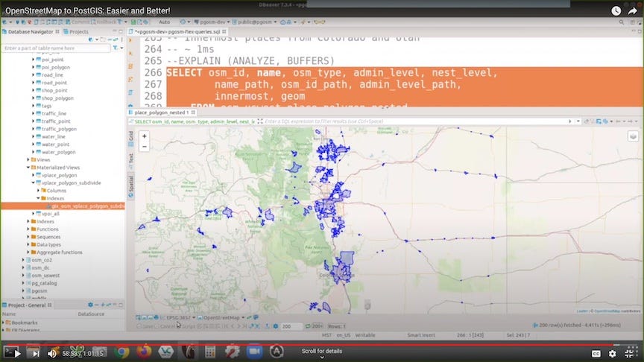The height and width of the screenshot is (362, 644).
Task: Select the water_polygon table
Action: pos(58,152)
